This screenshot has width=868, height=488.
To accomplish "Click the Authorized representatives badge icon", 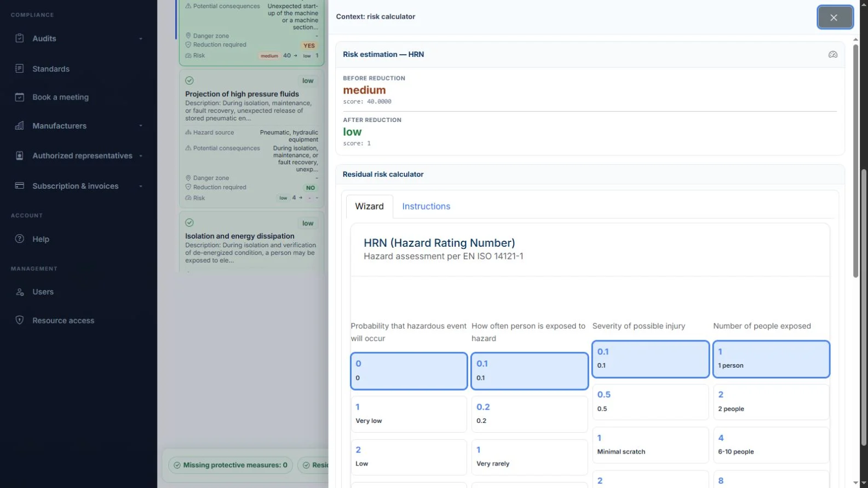I will click(x=20, y=156).
